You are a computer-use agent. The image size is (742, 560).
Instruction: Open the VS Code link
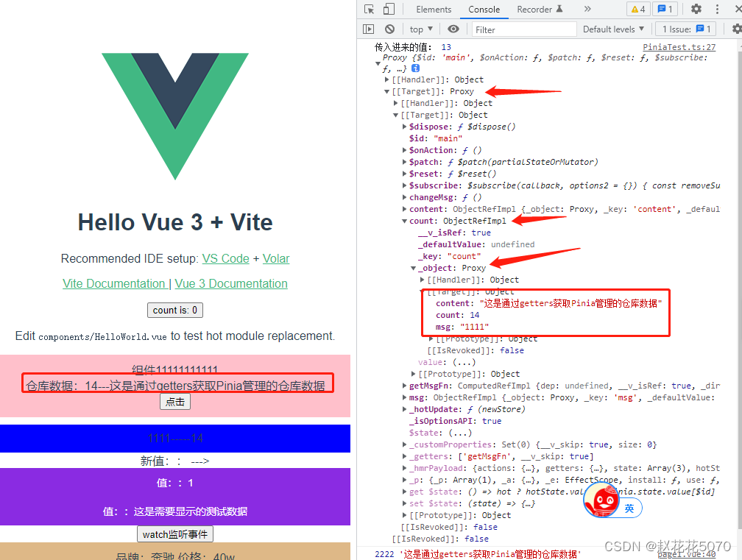[x=226, y=259]
